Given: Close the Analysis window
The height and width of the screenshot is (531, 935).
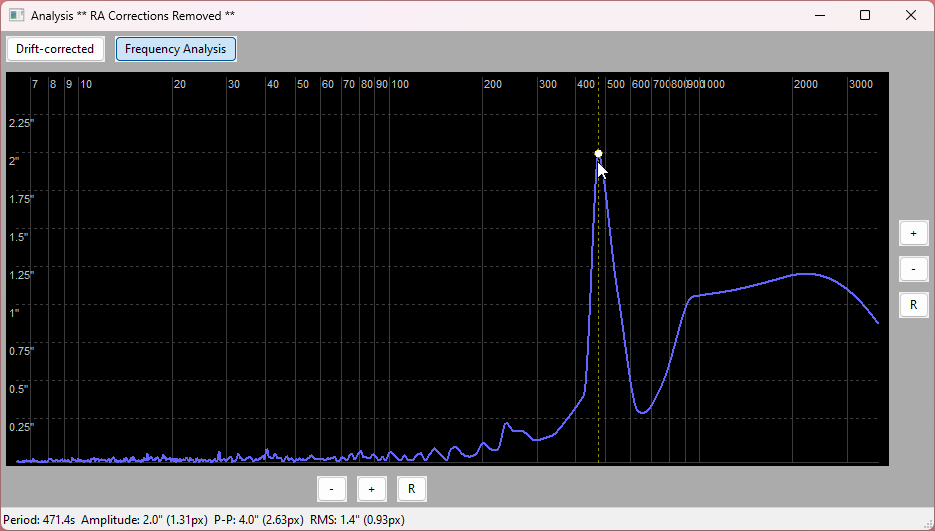Looking at the screenshot, I should tap(911, 16).
